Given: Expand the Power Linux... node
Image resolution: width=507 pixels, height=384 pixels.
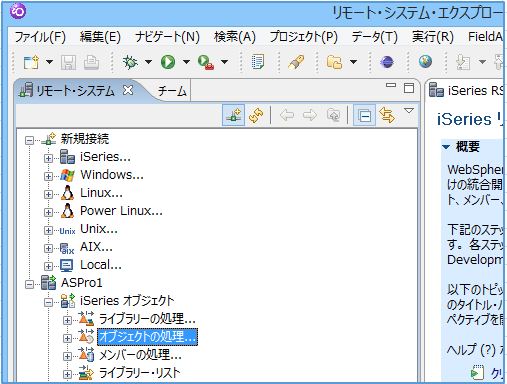Looking at the screenshot, I should [48, 212].
